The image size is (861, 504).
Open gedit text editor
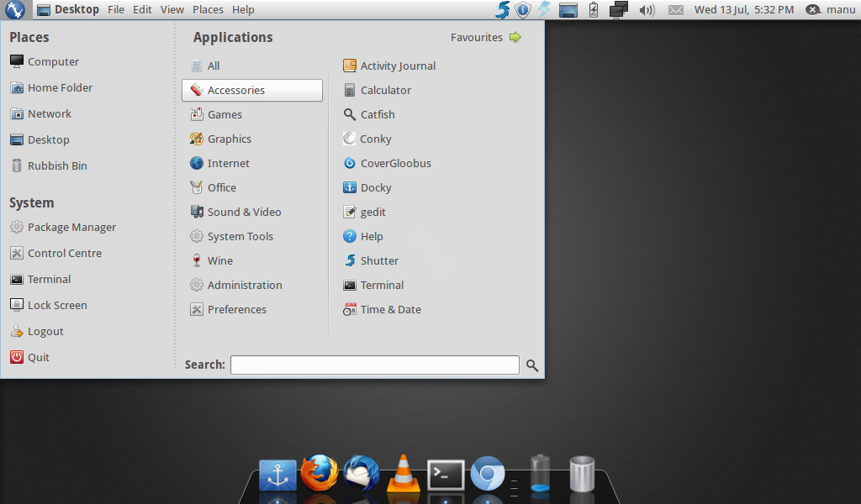(364, 212)
